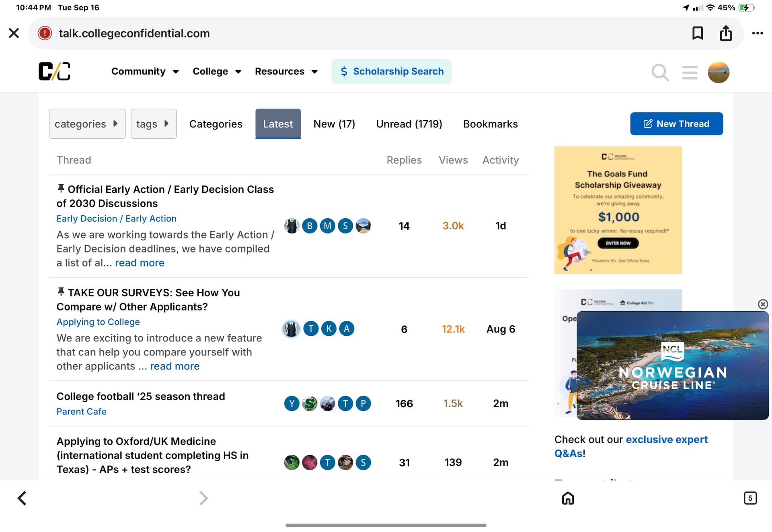
Task: Select the Bookmarks tab
Action: [490, 124]
